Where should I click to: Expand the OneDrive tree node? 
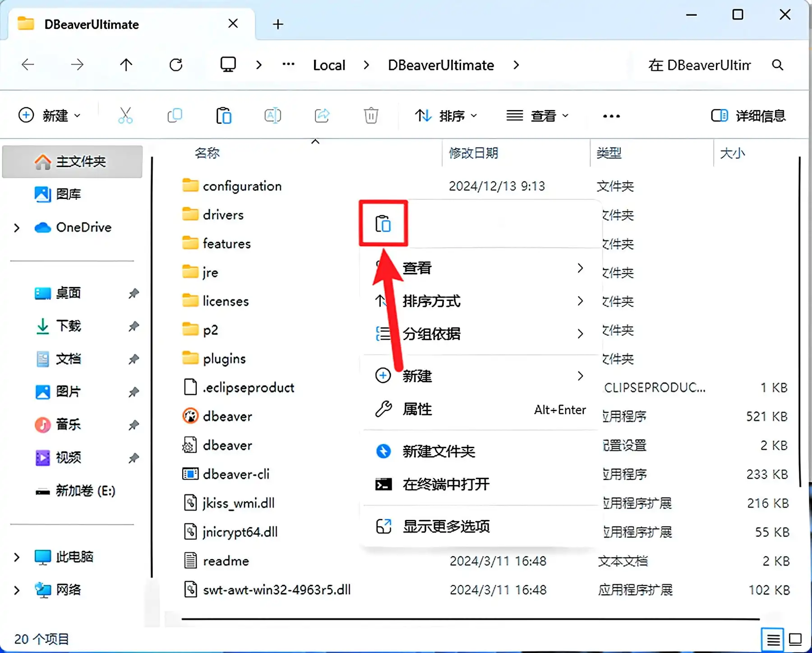pos(17,227)
